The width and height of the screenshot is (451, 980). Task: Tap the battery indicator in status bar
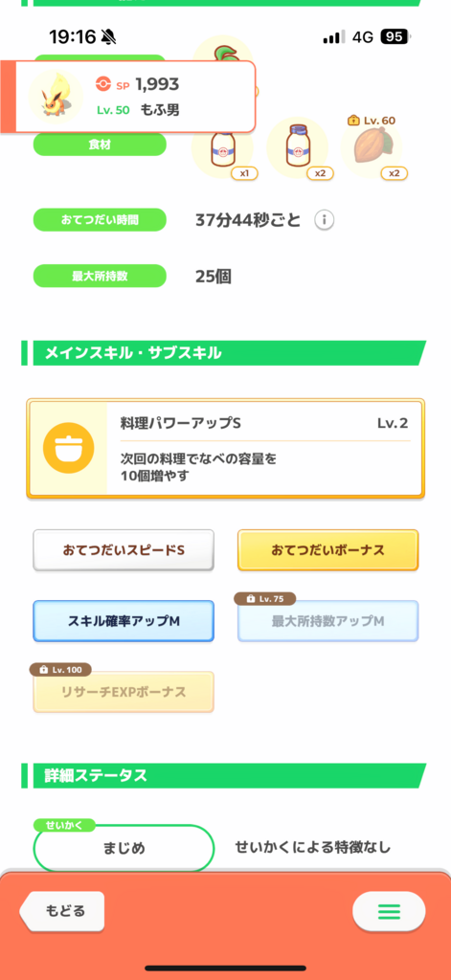[x=396, y=37]
